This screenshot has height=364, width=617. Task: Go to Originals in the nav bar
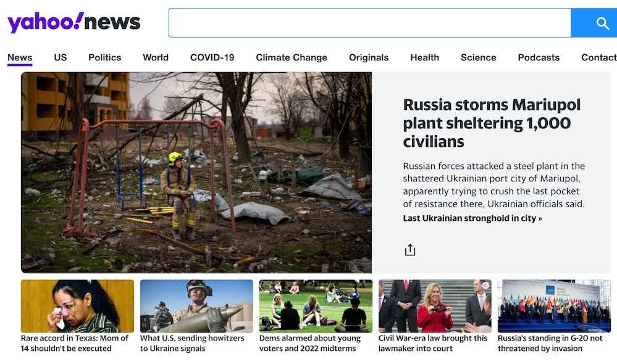tap(369, 57)
